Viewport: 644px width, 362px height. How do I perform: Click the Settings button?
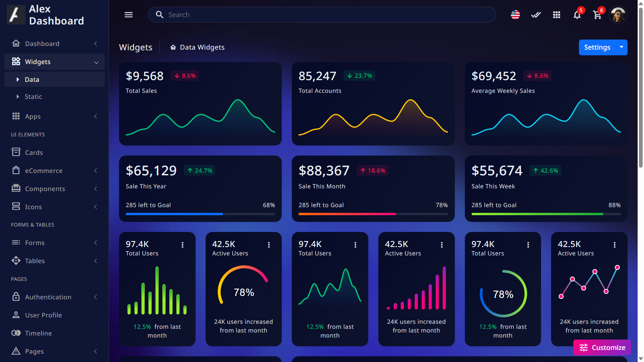[x=597, y=47]
